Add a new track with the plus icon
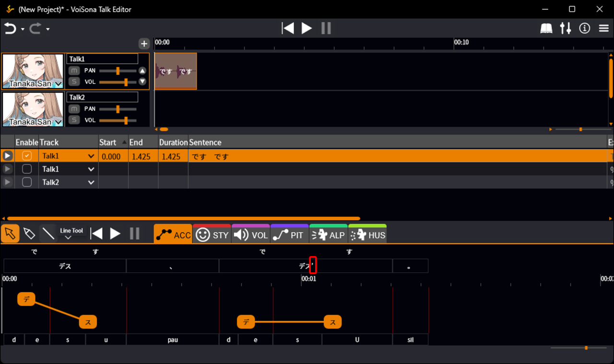The height and width of the screenshot is (364, 614). [x=144, y=44]
